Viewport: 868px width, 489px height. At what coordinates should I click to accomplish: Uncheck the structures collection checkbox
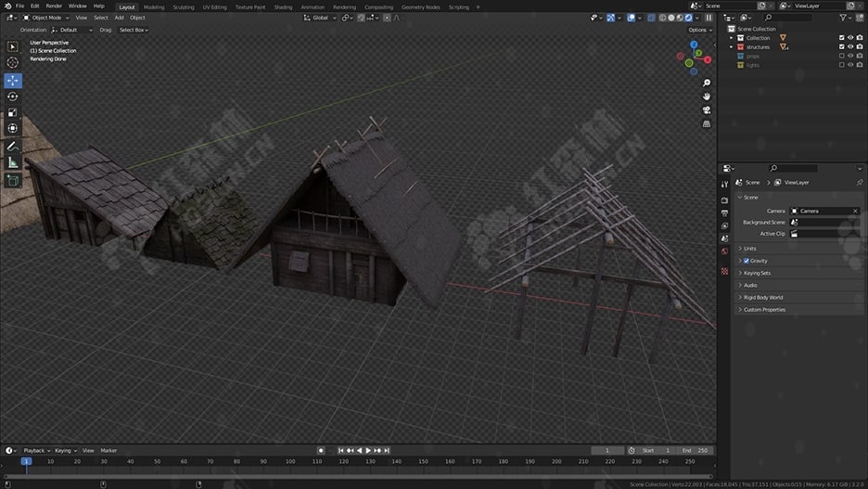[x=842, y=46]
